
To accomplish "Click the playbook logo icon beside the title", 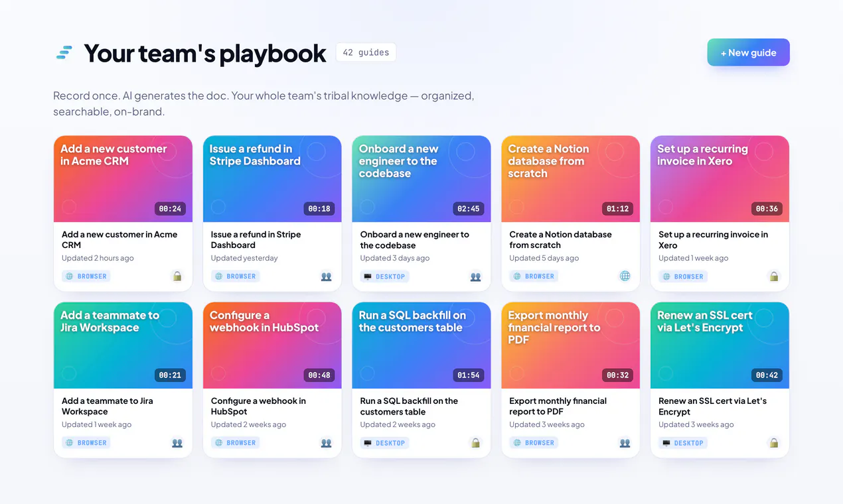I will [64, 53].
